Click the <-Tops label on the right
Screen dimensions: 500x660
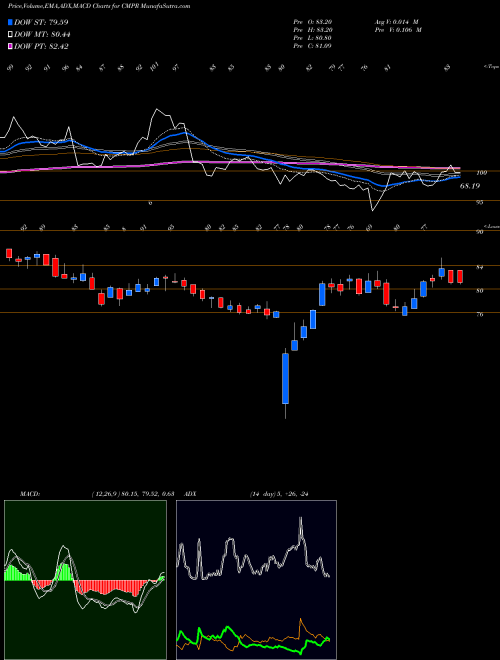click(491, 67)
